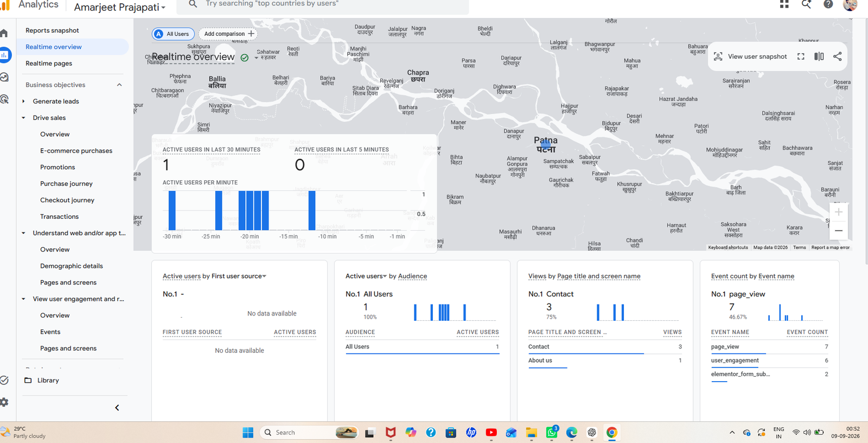The height and width of the screenshot is (443, 868).
Task: Open Promotions report
Action: (x=58, y=167)
